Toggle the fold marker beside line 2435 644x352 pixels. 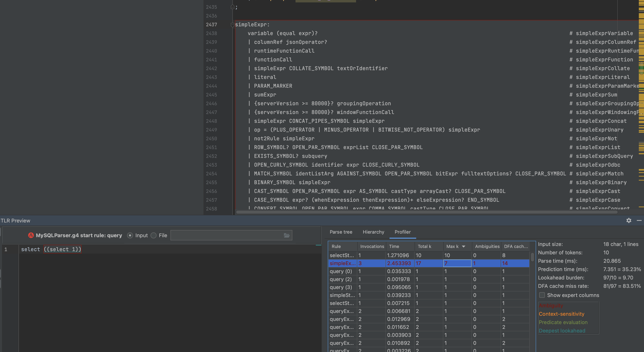pos(232,7)
